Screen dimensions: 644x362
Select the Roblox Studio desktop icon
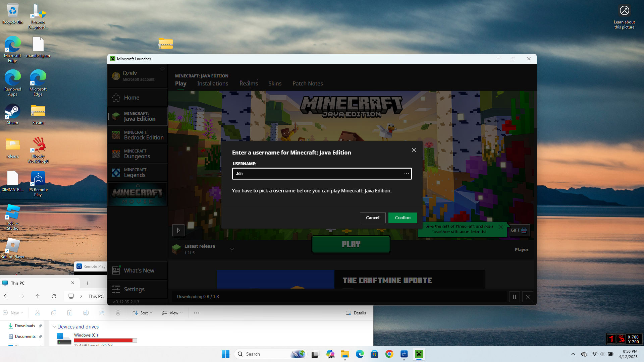click(13, 217)
